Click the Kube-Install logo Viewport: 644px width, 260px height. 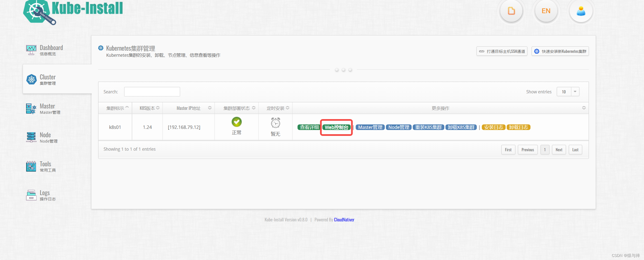coord(73,12)
